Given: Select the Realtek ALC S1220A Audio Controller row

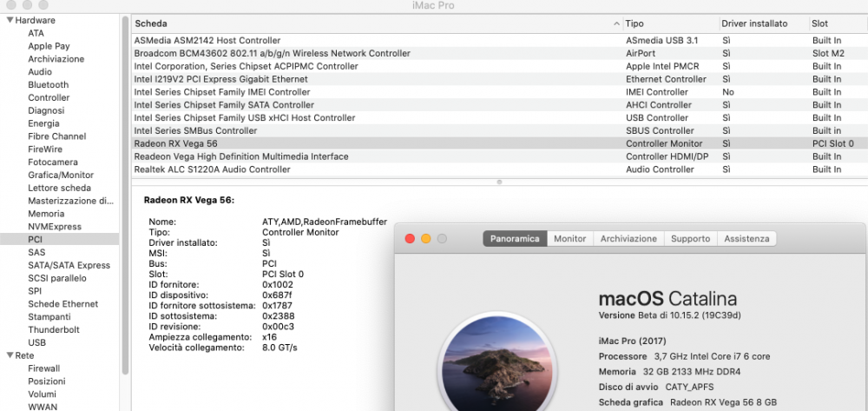Looking at the screenshot, I should pyautogui.click(x=499, y=169).
